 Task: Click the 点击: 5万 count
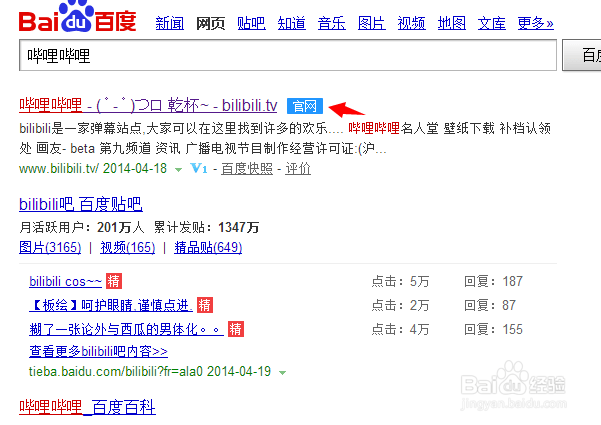coord(400,281)
